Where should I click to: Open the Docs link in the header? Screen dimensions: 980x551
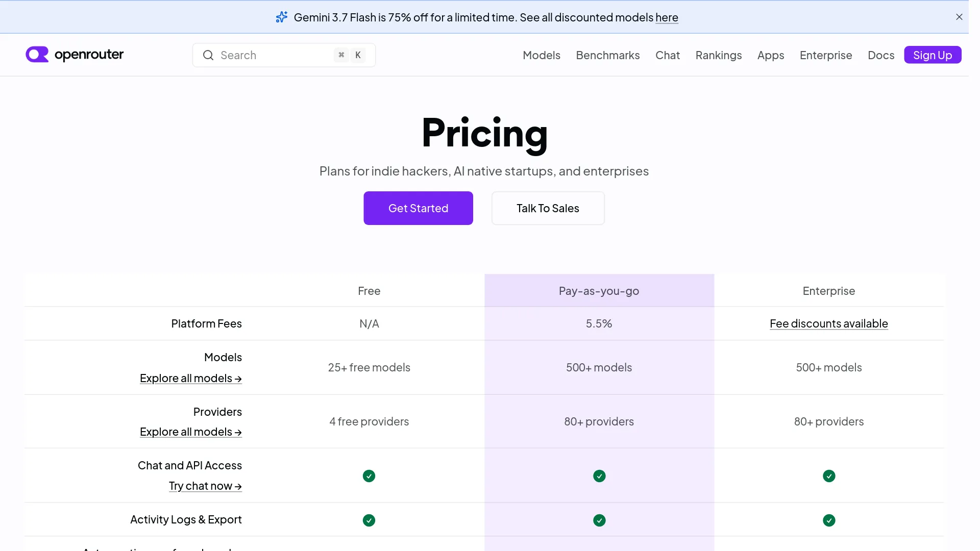[x=881, y=55]
